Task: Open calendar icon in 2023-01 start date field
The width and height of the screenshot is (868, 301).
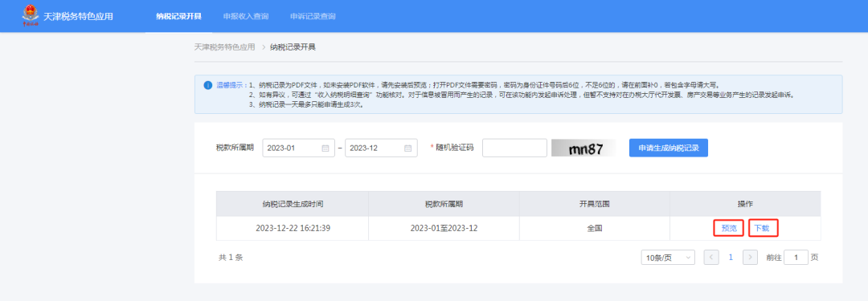Action: 325,148
